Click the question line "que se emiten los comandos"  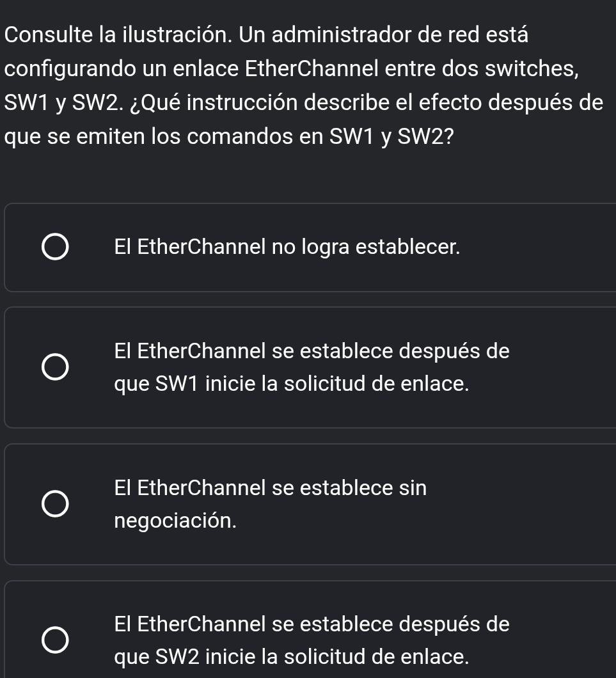(x=229, y=137)
